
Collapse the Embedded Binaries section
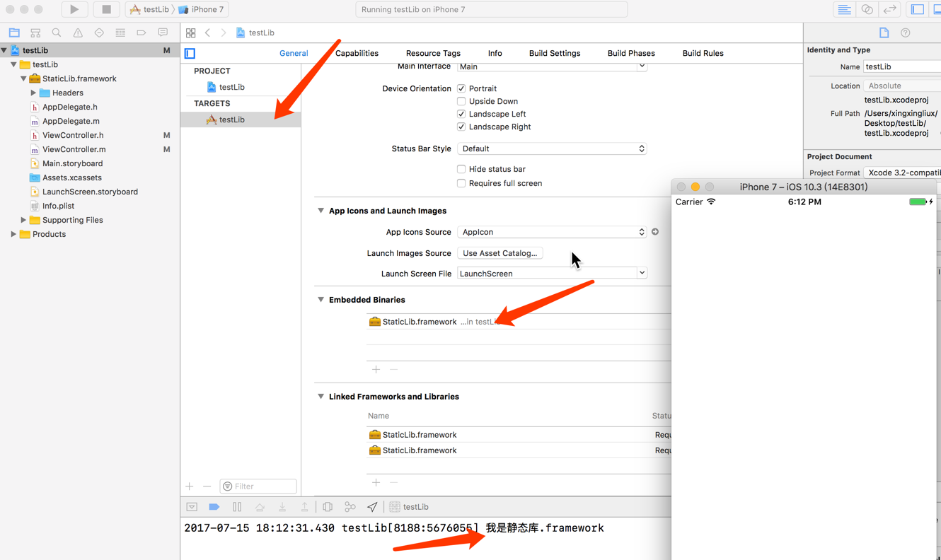pyautogui.click(x=321, y=300)
